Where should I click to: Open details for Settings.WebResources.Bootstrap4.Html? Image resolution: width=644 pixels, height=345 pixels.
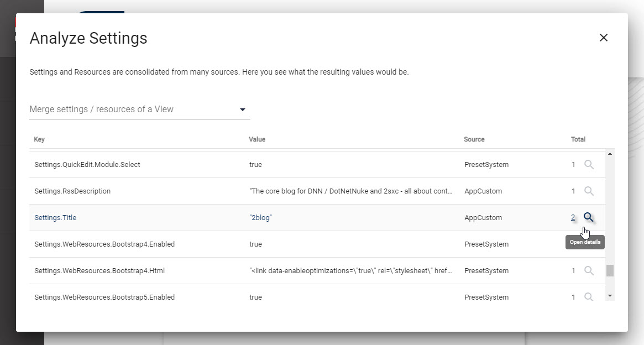pos(589,271)
